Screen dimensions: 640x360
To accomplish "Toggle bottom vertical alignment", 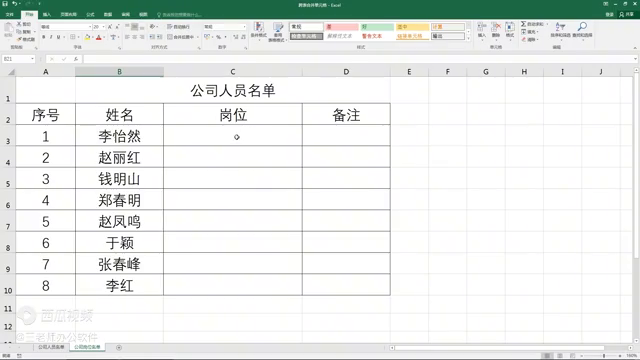I will (142, 27).
